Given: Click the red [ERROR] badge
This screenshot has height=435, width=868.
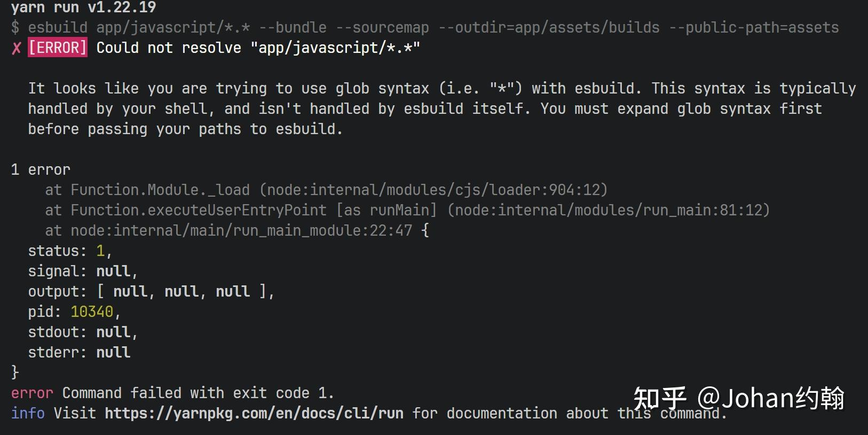Looking at the screenshot, I should 58,48.
